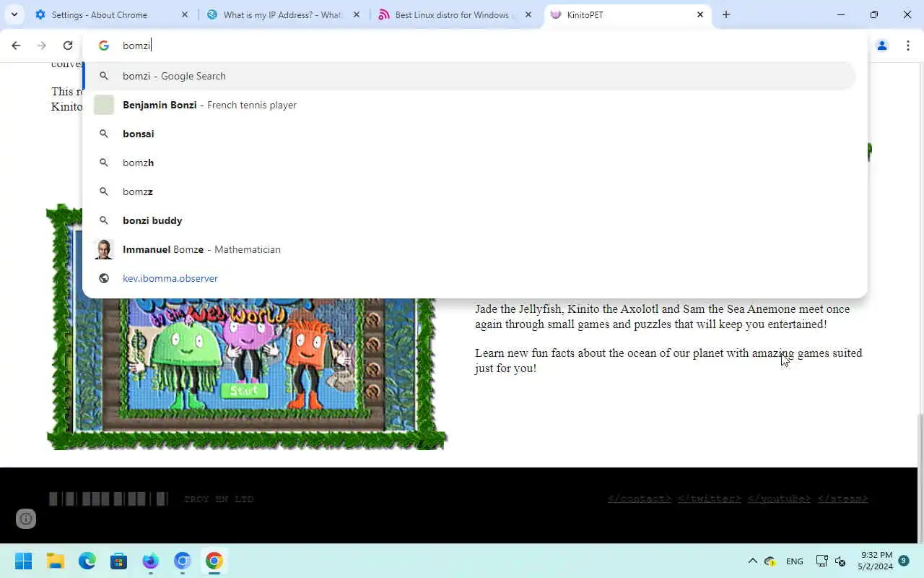
Task: Click TROY EN LTD footer text
Action: coord(219,499)
